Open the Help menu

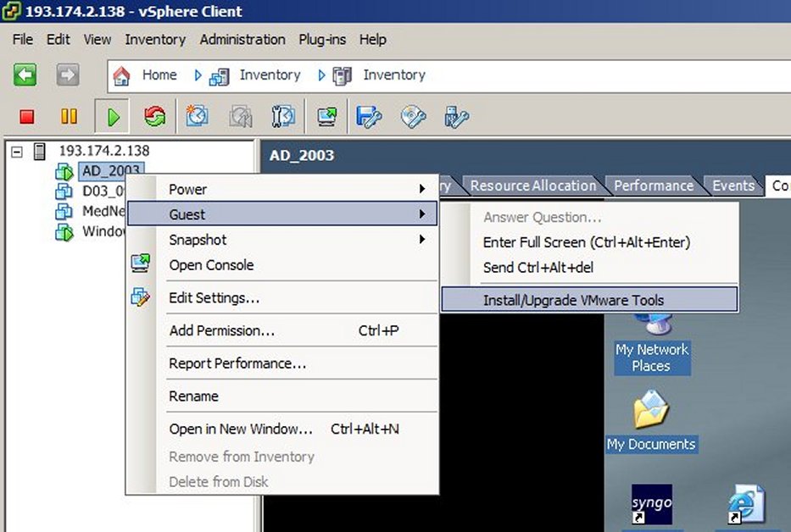coord(373,39)
